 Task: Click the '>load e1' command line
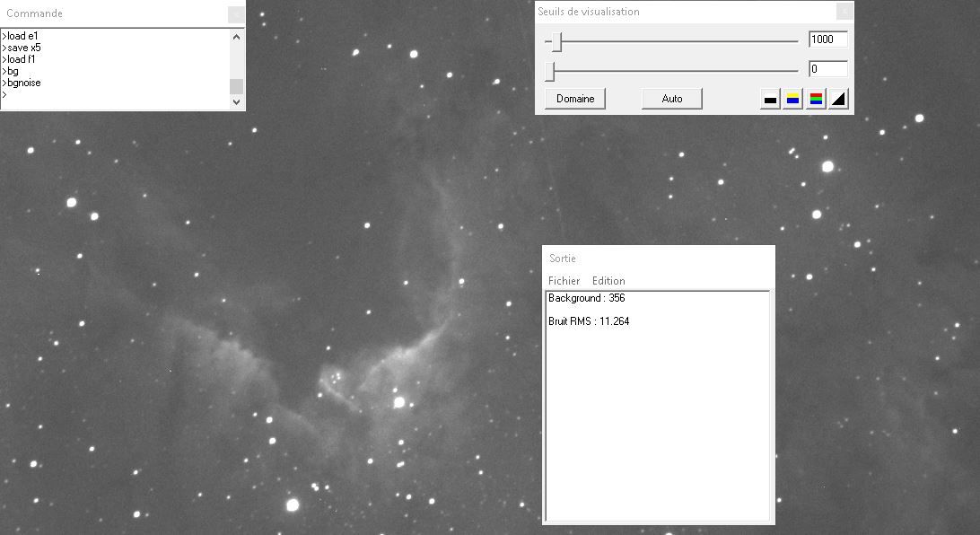[x=20, y=36]
